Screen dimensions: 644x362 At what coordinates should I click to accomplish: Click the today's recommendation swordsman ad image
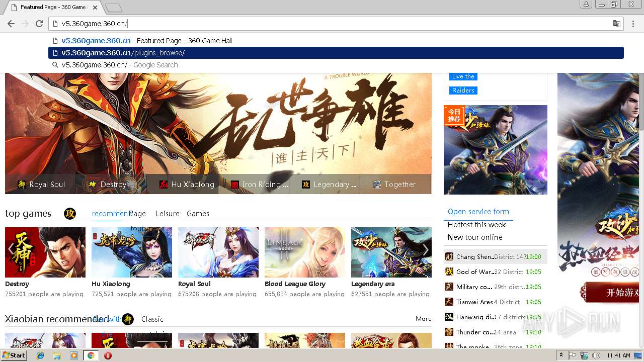click(496, 150)
